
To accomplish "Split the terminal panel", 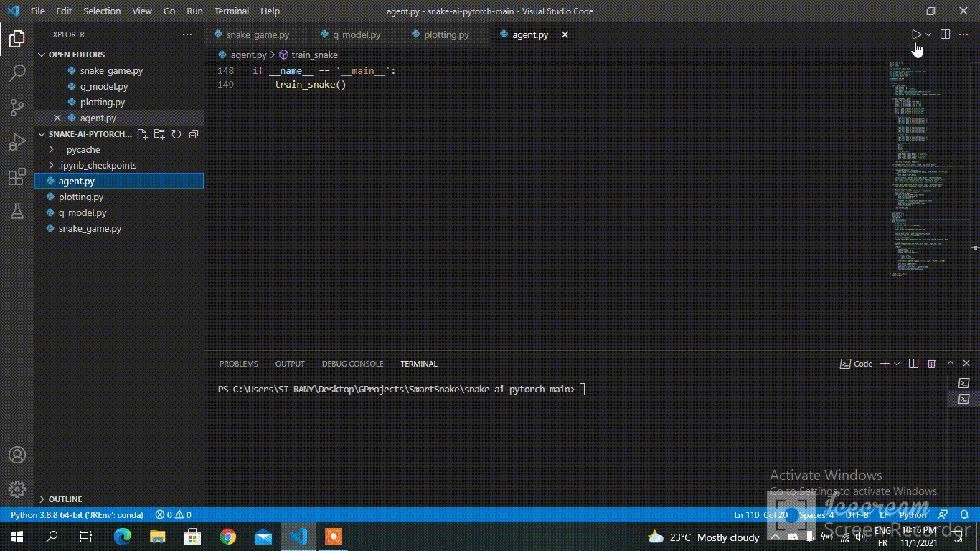I will [913, 364].
